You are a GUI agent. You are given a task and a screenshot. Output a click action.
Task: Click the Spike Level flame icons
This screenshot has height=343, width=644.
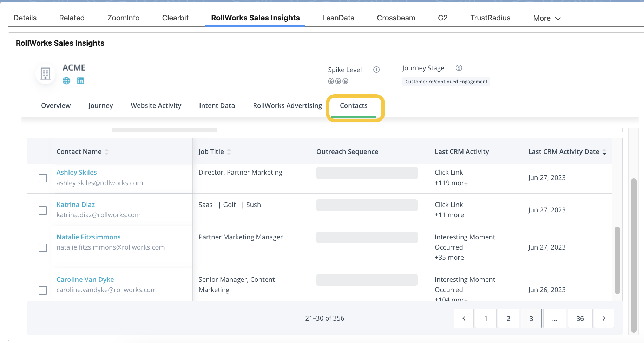click(338, 81)
